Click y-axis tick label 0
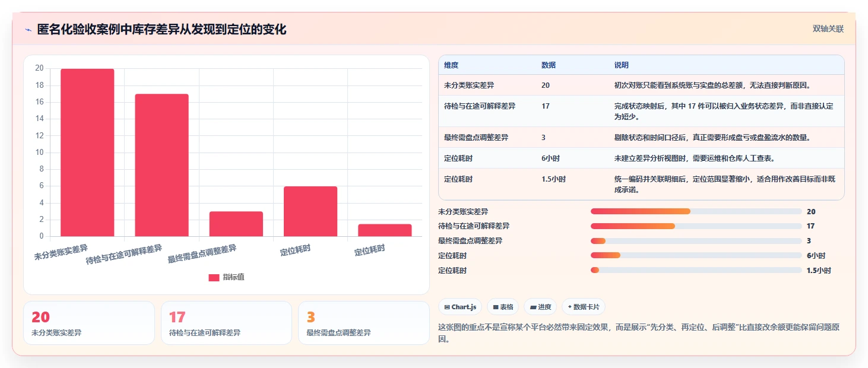 coord(41,236)
